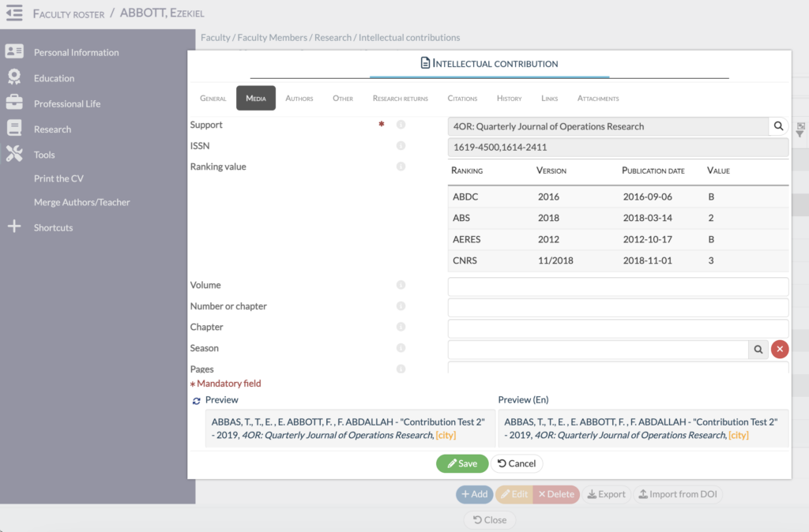Click the Preview refresh icon

pos(197,401)
